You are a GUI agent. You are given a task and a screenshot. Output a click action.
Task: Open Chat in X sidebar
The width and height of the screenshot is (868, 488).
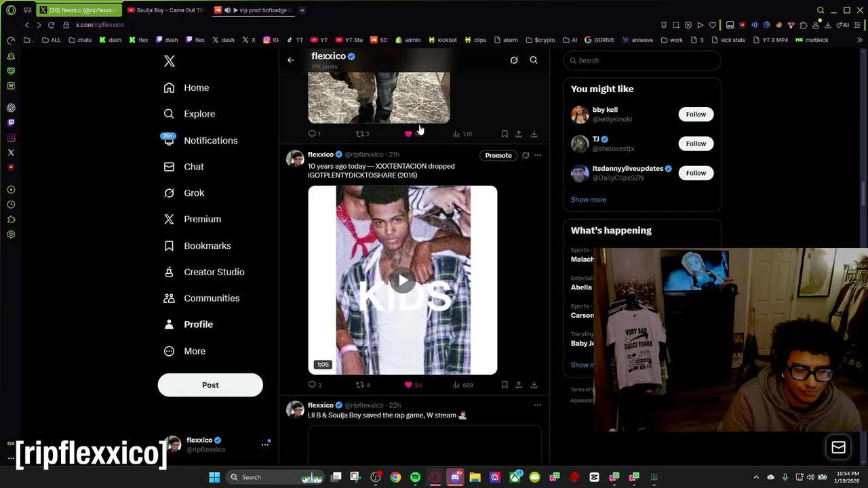click(184, 167)
